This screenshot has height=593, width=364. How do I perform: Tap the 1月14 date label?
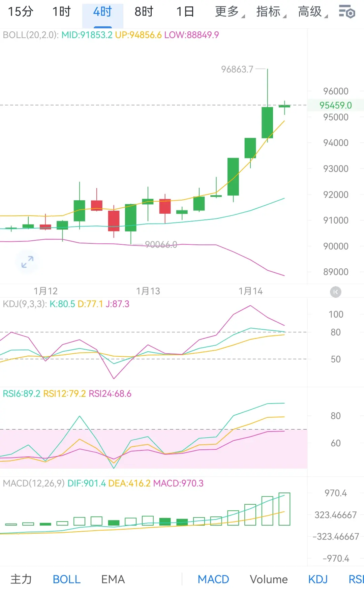tap(250, 291)
